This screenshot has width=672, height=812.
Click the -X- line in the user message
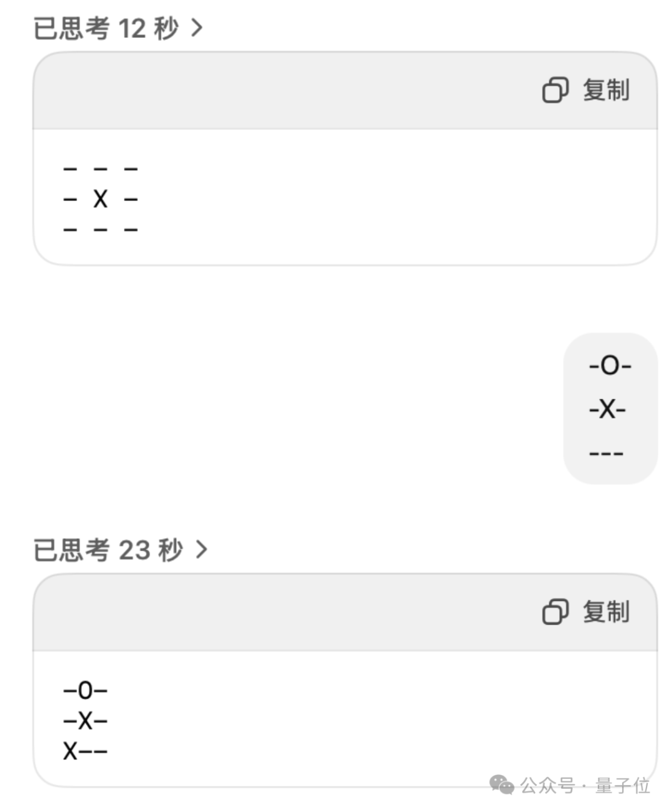607,409
